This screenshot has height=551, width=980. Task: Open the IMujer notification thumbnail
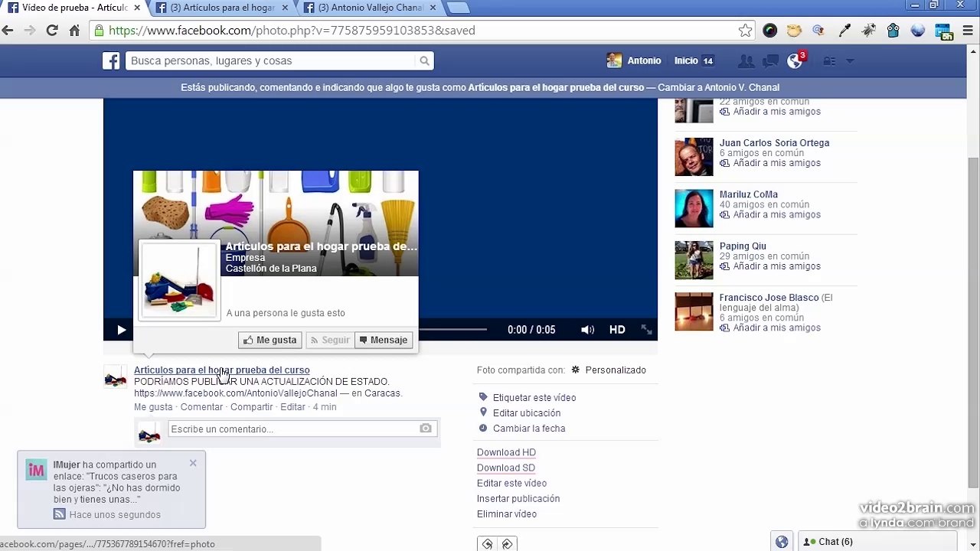click(36, 470)
